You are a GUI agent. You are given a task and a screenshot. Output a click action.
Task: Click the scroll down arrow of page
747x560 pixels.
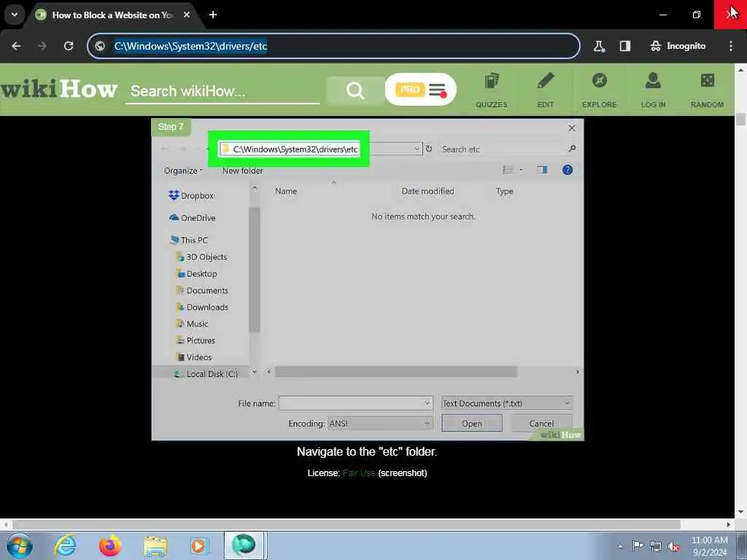741,513
